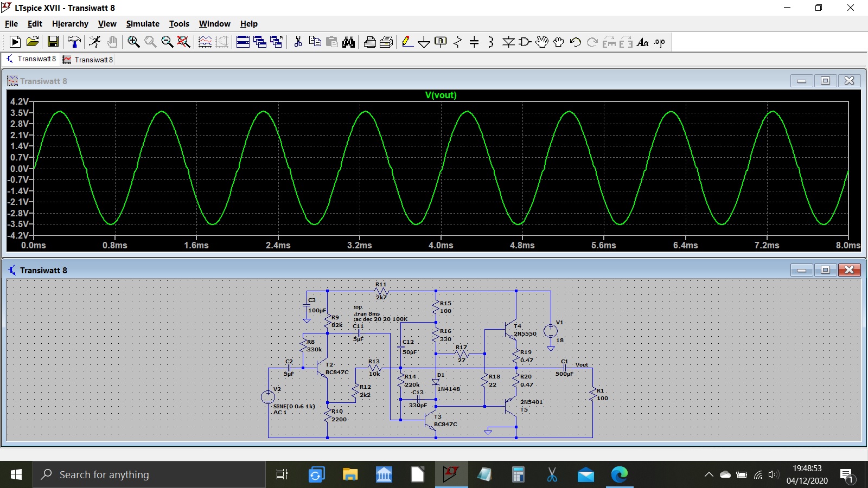Open the Simulate menu

[x=143, y=24]
